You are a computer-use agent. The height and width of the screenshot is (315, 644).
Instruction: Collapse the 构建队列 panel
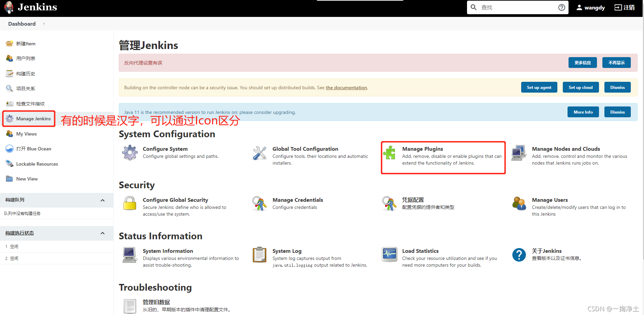(x=103, y=200)
